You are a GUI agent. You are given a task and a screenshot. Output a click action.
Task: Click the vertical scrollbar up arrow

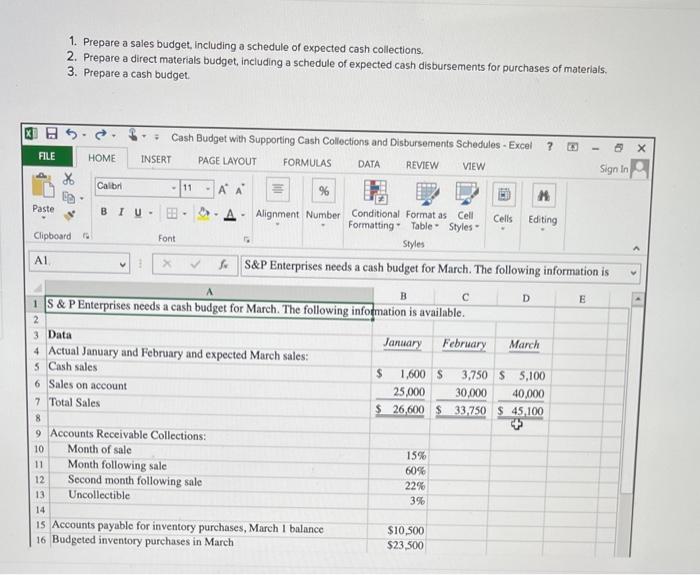[x=638, y=298]
